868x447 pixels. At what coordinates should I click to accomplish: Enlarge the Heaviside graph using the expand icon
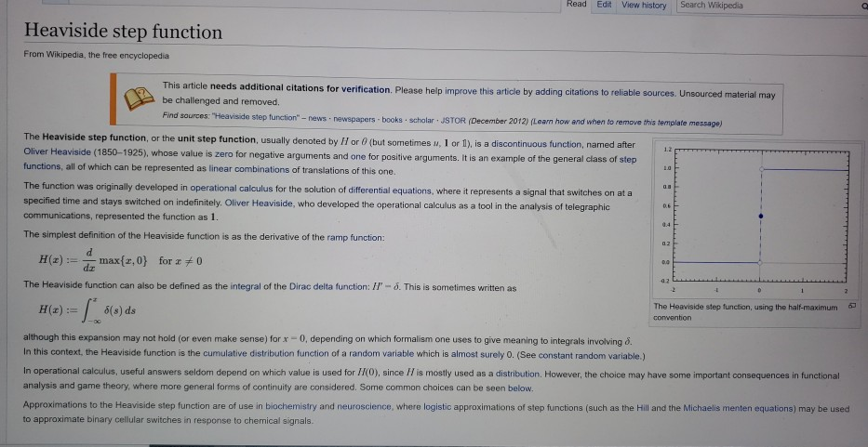(852, 306)
